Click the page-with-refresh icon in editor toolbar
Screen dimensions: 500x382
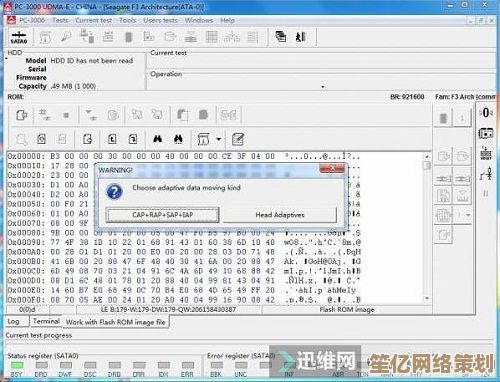coord(87,139)
